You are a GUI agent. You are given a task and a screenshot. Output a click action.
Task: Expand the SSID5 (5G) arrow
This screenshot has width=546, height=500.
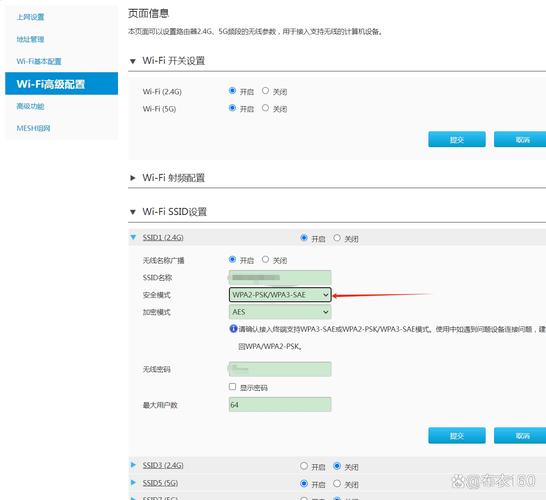pos(133,483)
